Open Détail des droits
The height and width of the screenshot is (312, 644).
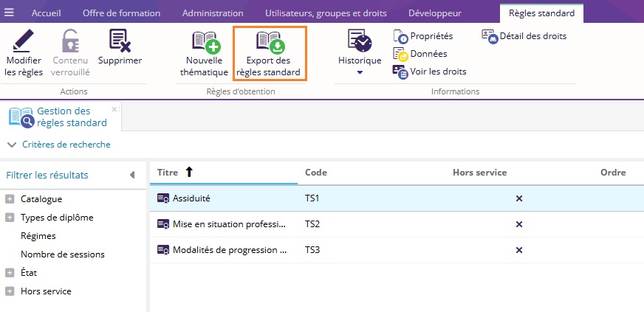[x=532, y=35]
